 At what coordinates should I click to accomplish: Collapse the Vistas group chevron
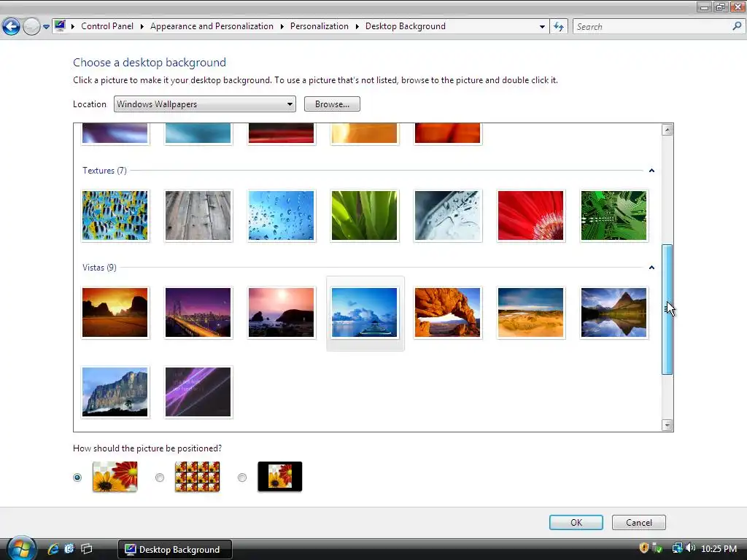[x=651, y=268]
